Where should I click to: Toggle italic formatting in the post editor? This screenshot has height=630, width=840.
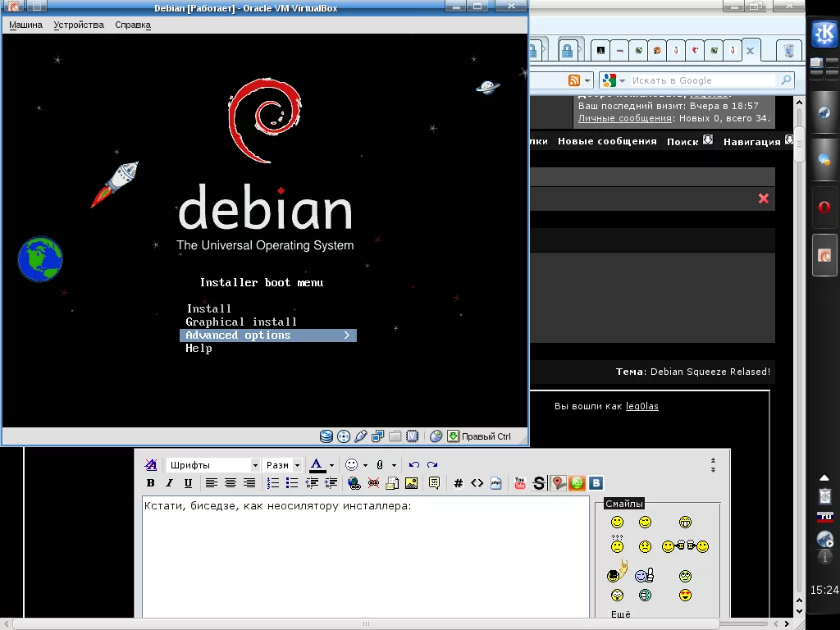coord(169,483)
